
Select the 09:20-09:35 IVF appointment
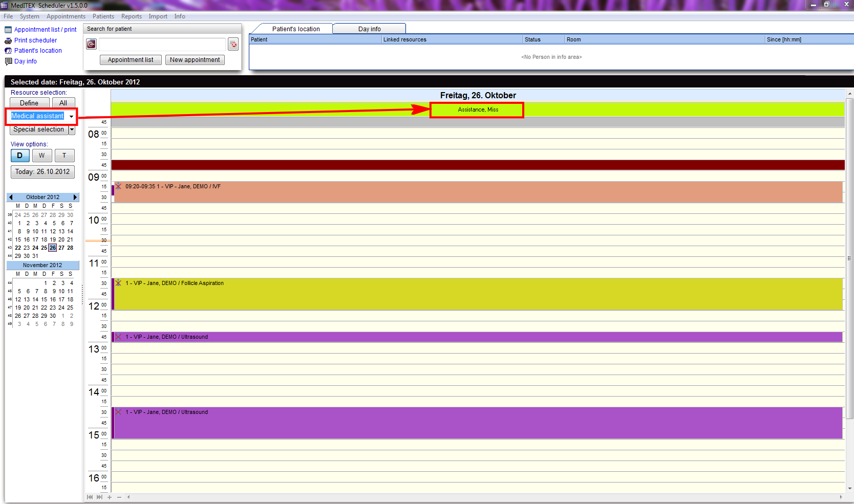pyautogui.click(x=478, y=192)
